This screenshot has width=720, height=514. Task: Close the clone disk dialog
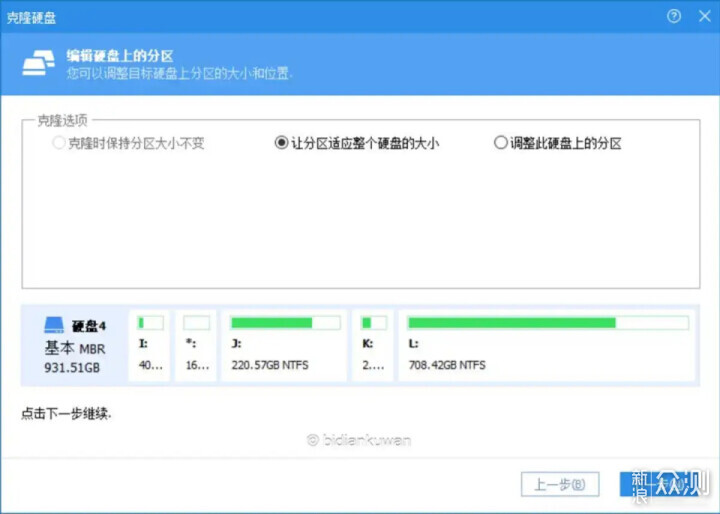click(x=704, y=17)
